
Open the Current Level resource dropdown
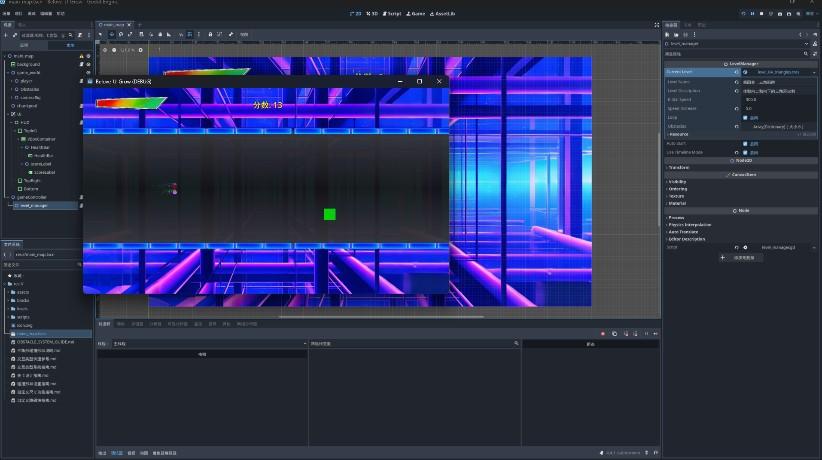(812, 72)
